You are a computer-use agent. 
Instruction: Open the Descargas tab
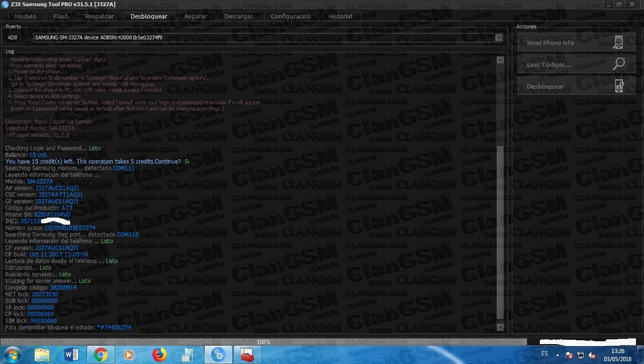click(239, 16)
